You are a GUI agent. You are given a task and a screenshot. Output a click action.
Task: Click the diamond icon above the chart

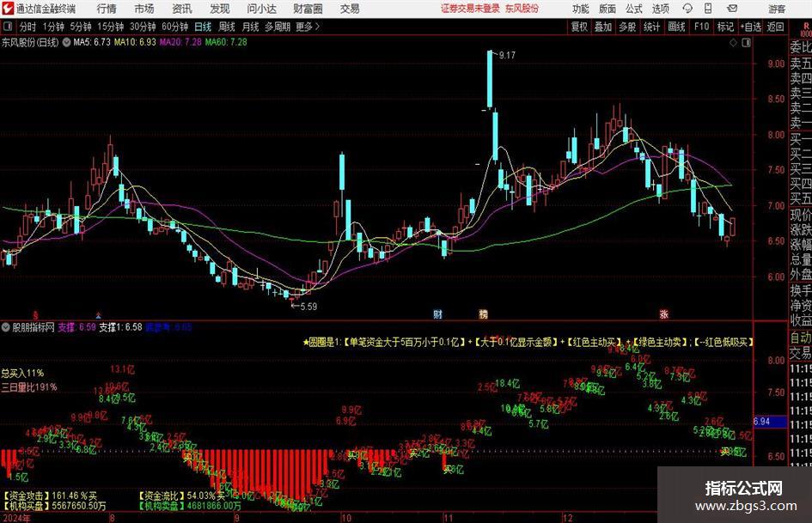click(x=733, y=43)
